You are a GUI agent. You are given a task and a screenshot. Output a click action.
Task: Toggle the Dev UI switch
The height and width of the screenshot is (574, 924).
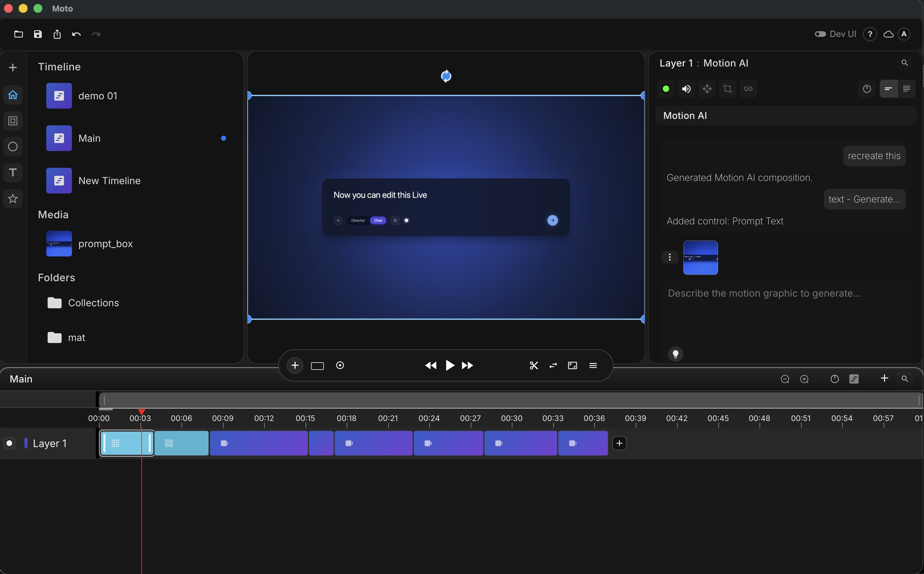point(820,34)
